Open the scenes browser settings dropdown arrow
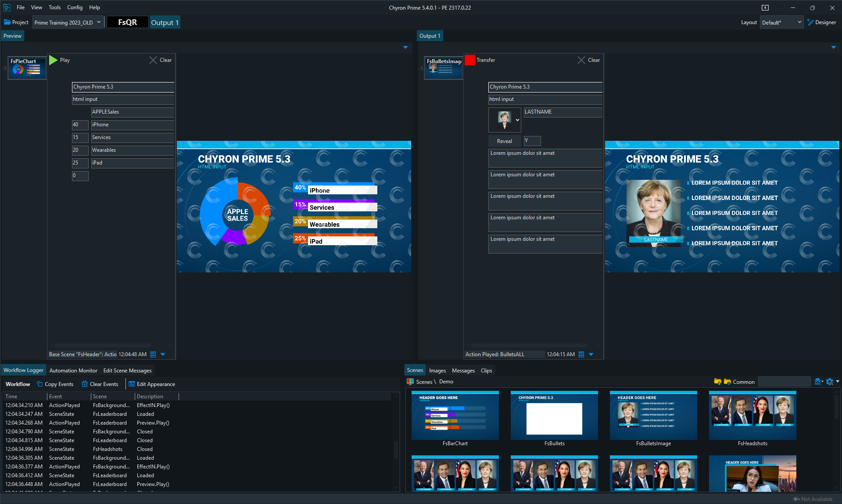The image size is (842, 504). 838,382
